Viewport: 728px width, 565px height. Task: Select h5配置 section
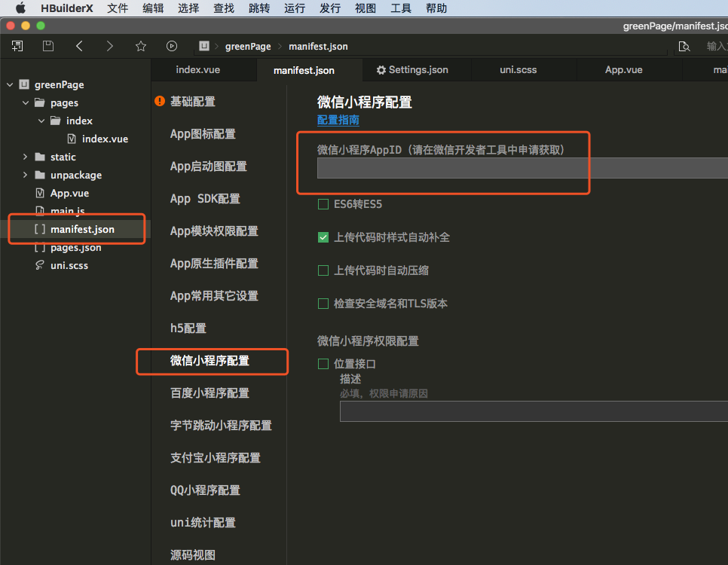(x=188, y=328)
